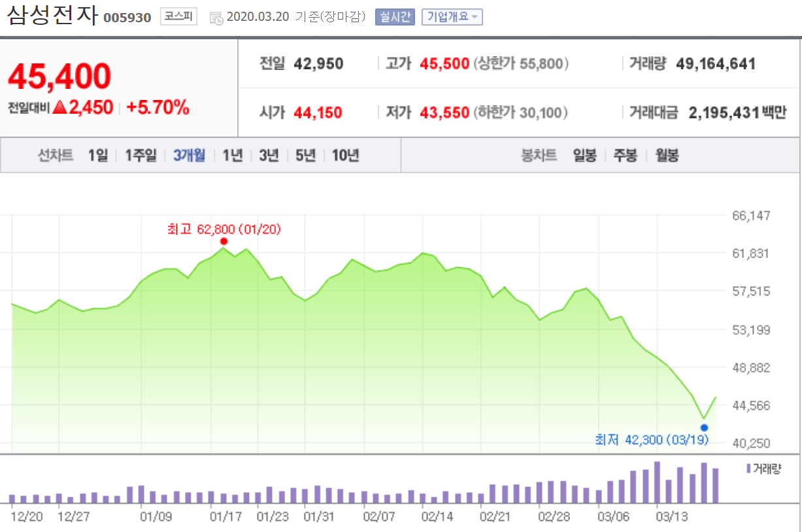The width and height of the screenshot is (802, 532).
Task: Click the 하한가 30,100 text
Action: pyautogui.click(x=520, y=112)
